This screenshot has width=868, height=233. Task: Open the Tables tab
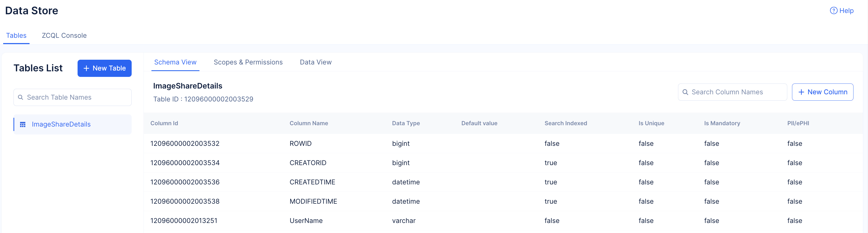[16, 35]
